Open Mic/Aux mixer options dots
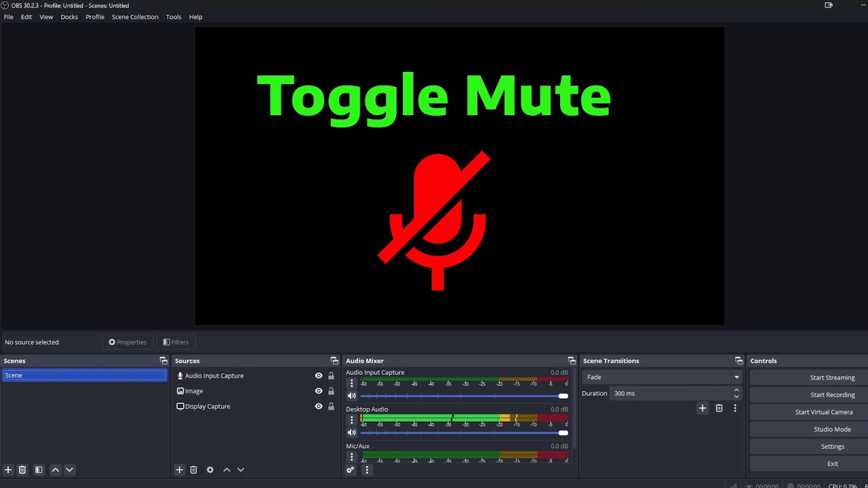This screenshot has width=868, height=488. pos(351,457)
